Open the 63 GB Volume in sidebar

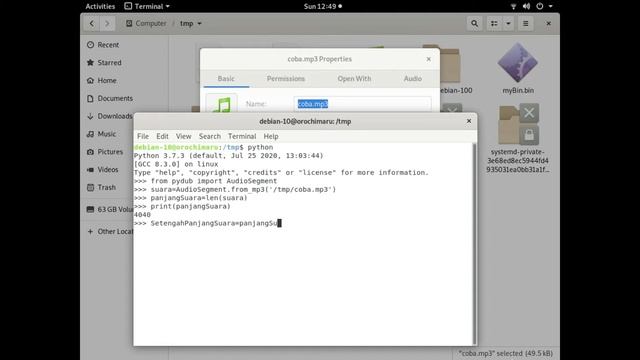click(x=109, y=209)
